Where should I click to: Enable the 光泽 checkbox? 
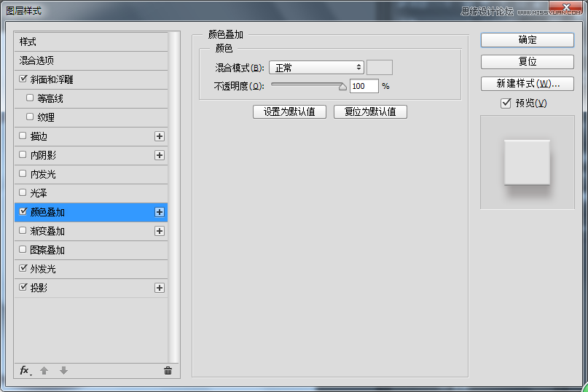tap(23, 192)
